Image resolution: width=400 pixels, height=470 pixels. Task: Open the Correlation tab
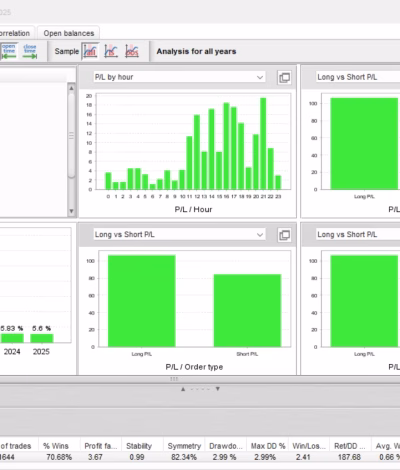pos(16,33)
